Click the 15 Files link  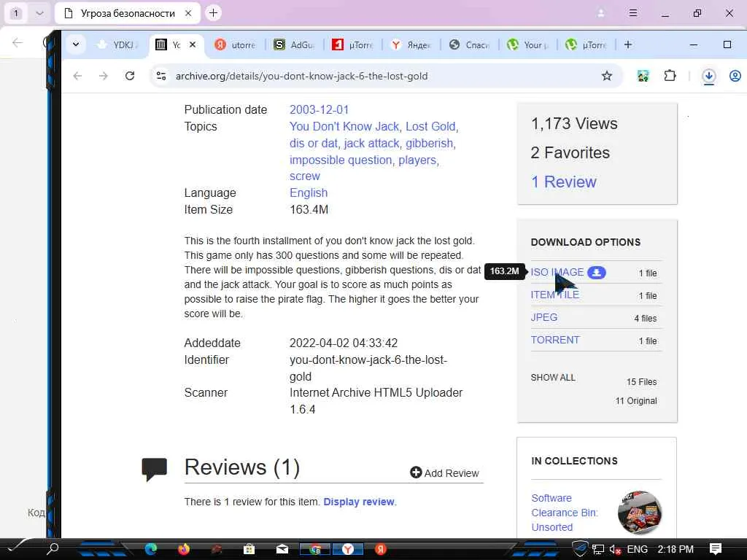[641, 382]
